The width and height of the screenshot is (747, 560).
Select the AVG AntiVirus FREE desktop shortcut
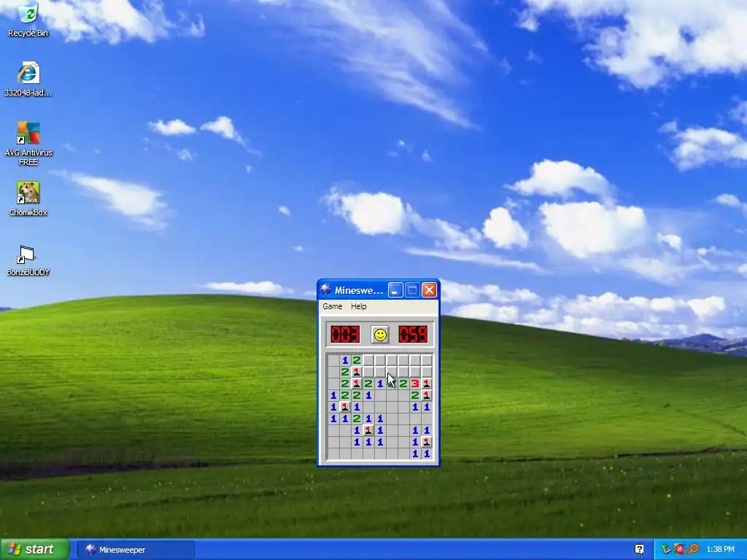click(x=28, y=143)
